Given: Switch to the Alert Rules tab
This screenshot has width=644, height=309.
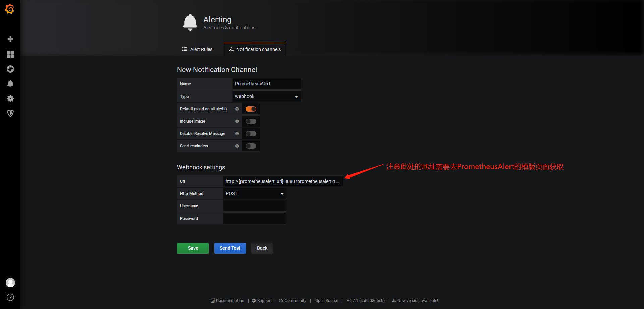Looking at the screenshot, I should point(197,49).
